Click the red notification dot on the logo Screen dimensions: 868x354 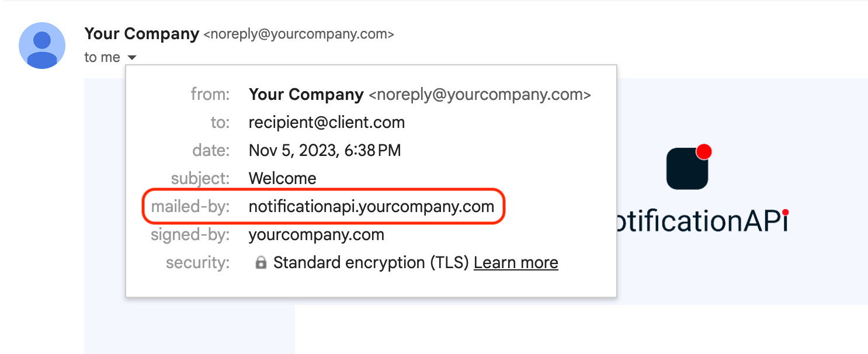tap(704, 152)
